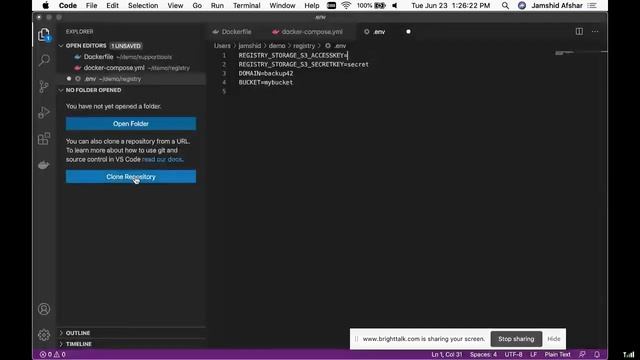
Task: Change indentation via Spaces: 4
Action: tap(483, 354)
